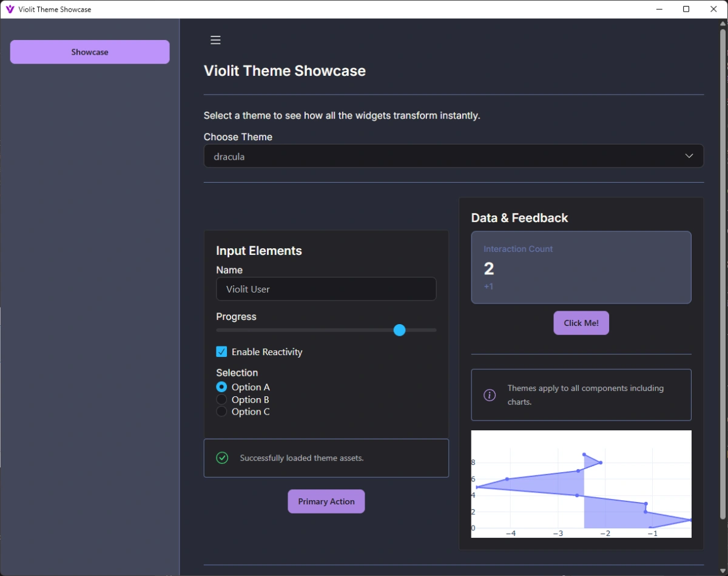Click the Choose Theme chevron arrow

coord(689,156)
